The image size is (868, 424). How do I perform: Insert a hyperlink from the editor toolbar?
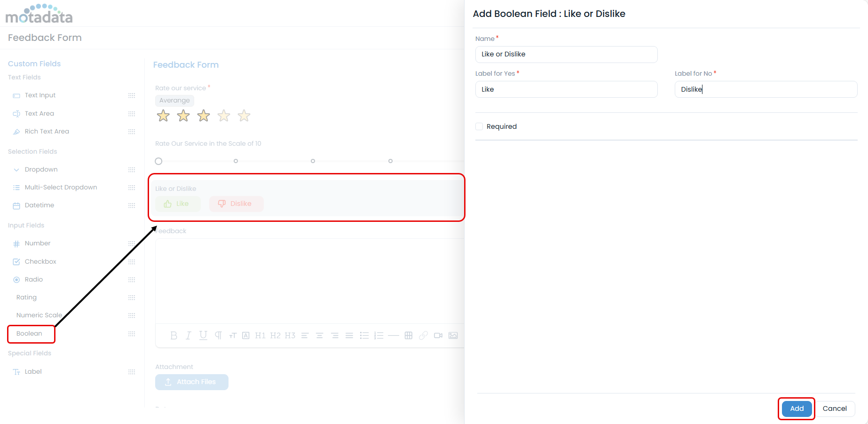click(423, 335)
